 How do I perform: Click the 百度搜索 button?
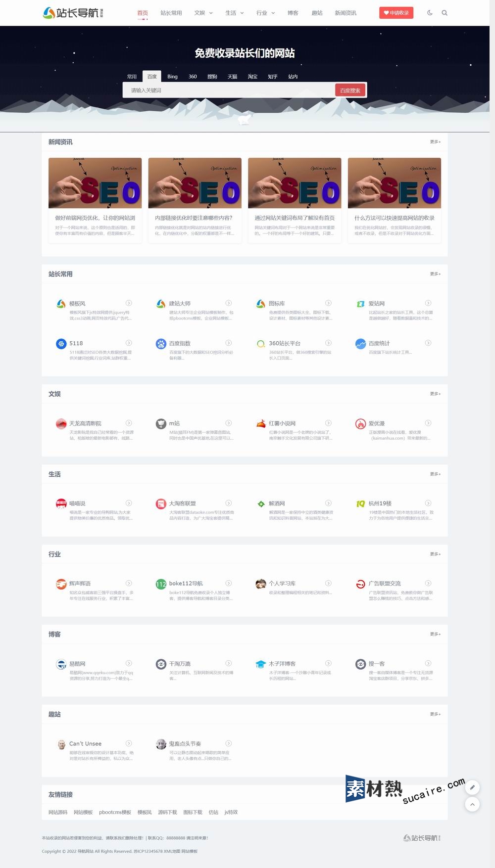(350, 91)
